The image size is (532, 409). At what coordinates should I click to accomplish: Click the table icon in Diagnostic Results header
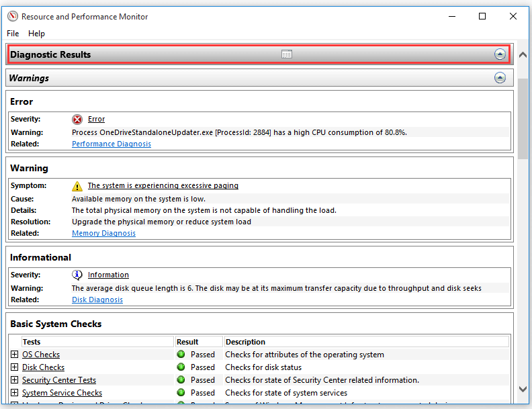[287, 54]
